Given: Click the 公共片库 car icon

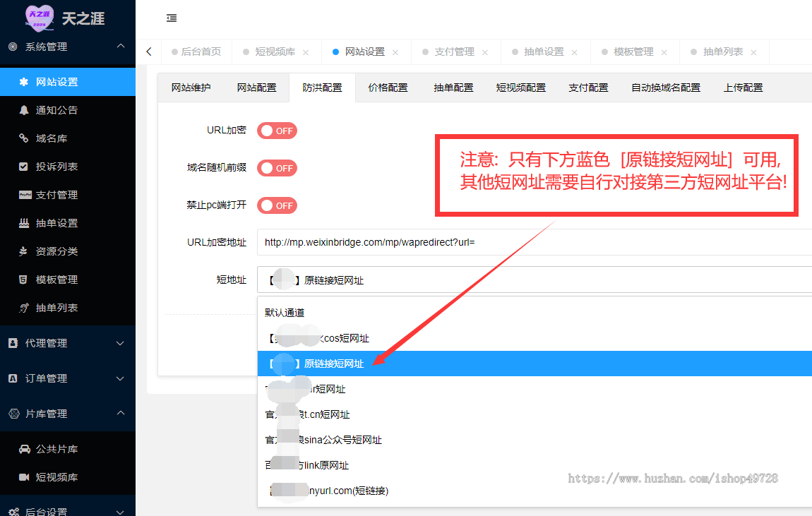Looking at the screenshot, I should pyautogui.click(x=24, y=449).
